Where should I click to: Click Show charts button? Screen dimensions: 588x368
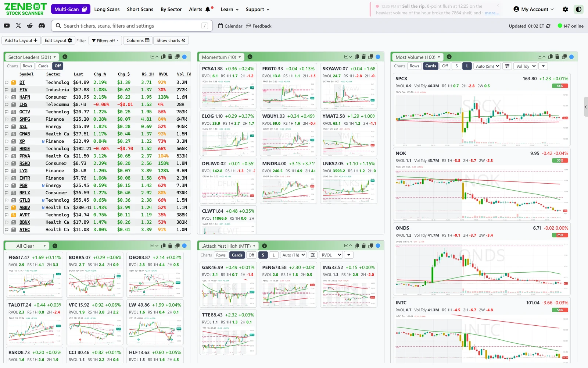click(x=171, y=40)
